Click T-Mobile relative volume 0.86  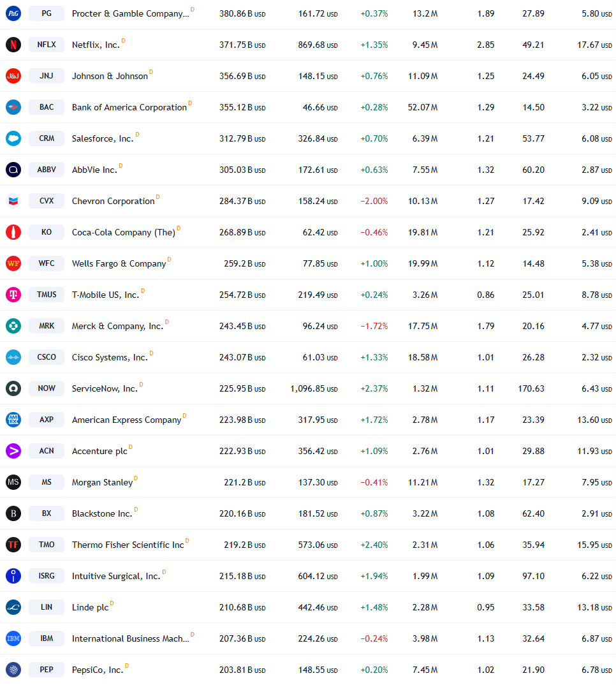485,295
